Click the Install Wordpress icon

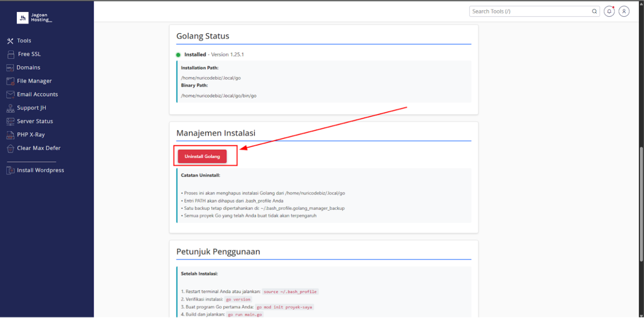[x=10, y=171]
